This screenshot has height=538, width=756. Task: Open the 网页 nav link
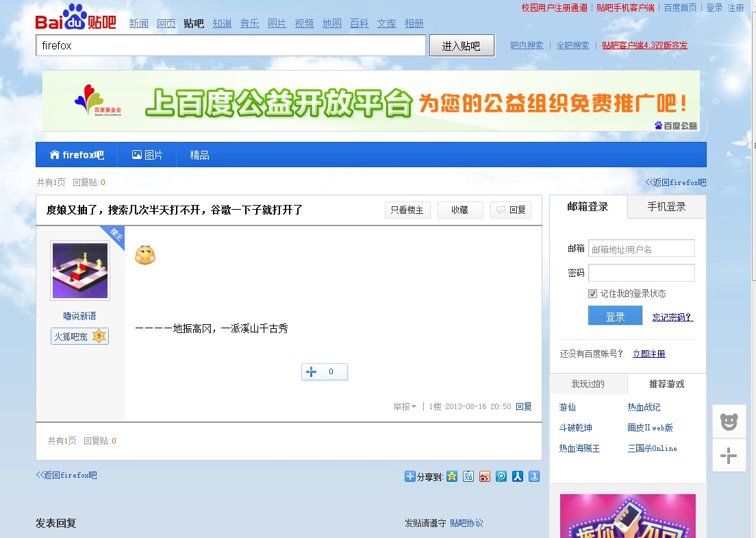166,23
